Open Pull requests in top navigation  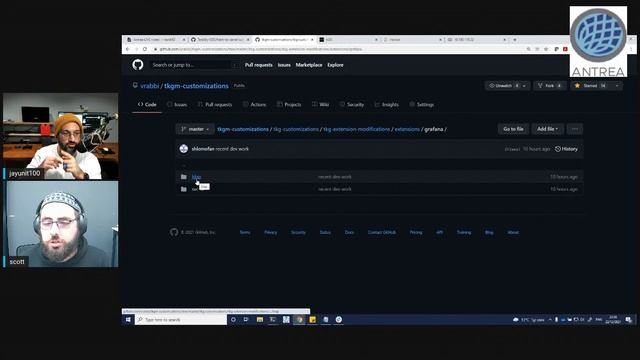coord(258,65)
